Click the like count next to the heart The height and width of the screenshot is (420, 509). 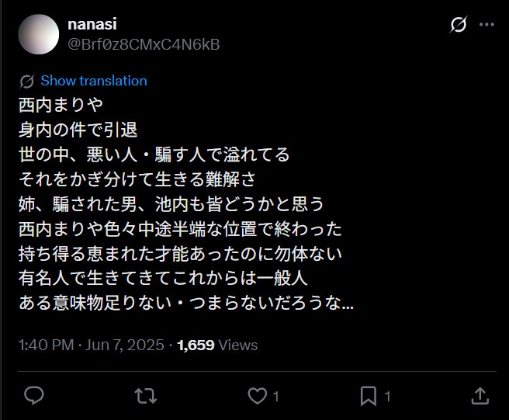coord(275,397)
